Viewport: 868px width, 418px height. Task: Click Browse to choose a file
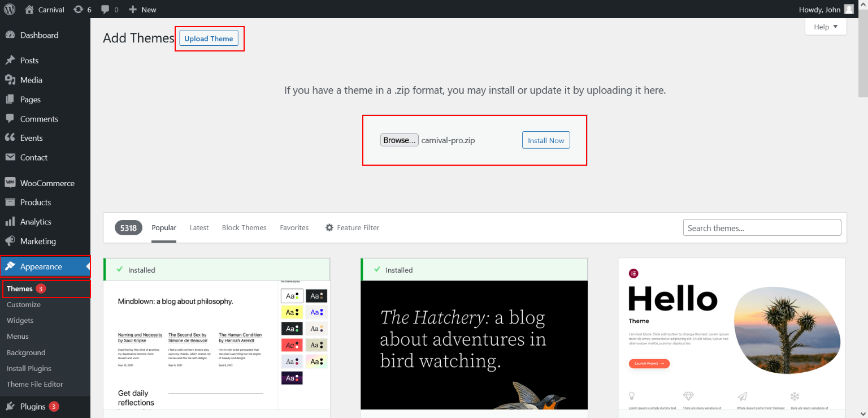tap(400, 140)
